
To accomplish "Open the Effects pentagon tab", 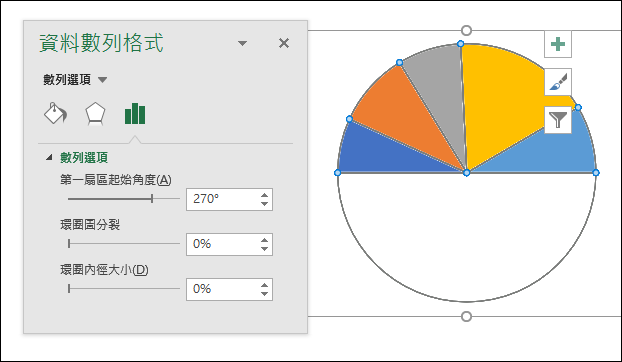I will coord(95,114).
